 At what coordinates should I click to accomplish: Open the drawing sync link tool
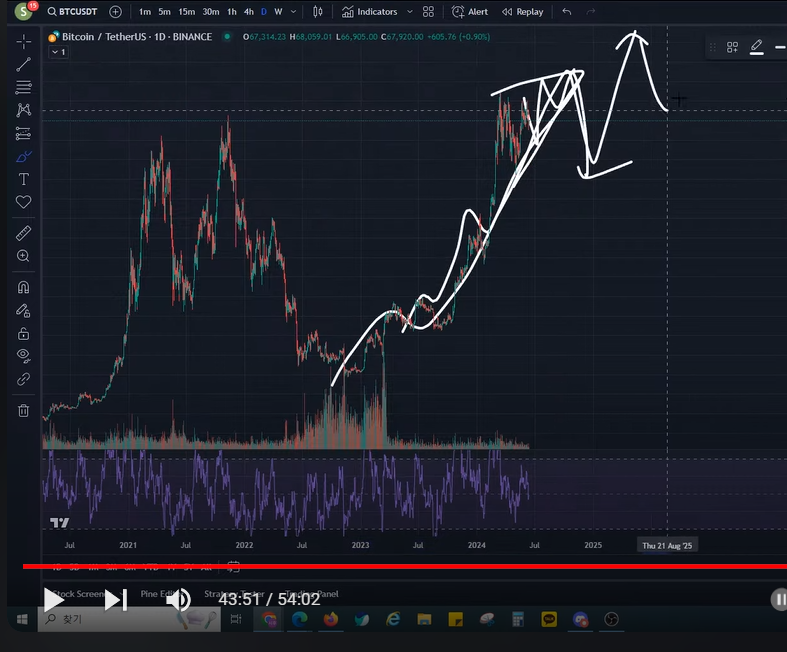(x=24, y=379)
